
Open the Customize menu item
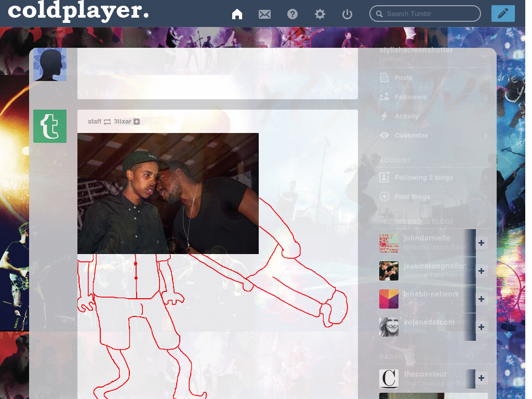pos(434,136)
